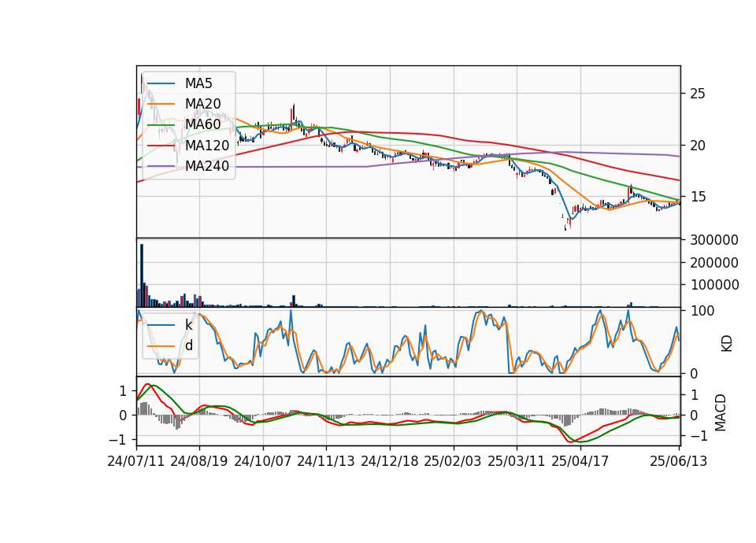Viewport: 756px width, 543px height.
Task: Click the 25/04/17 date axis label
Action: click(x=580, y=461)
